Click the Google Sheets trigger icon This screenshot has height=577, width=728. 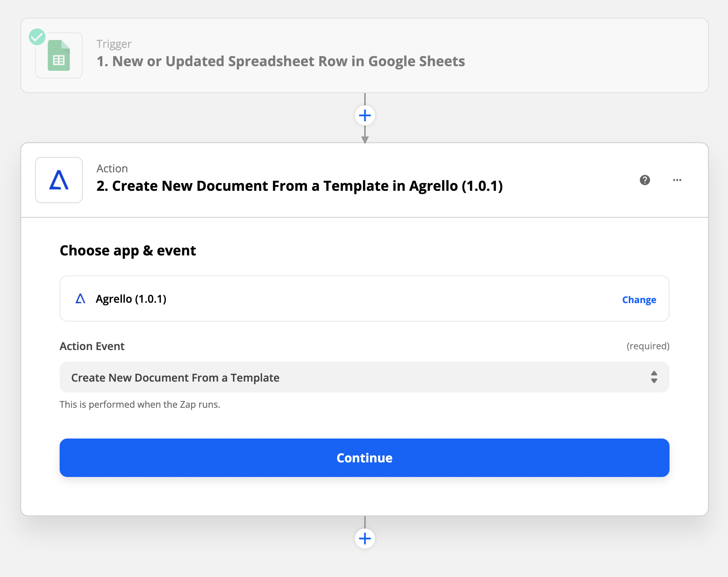[x=59, y=55]
